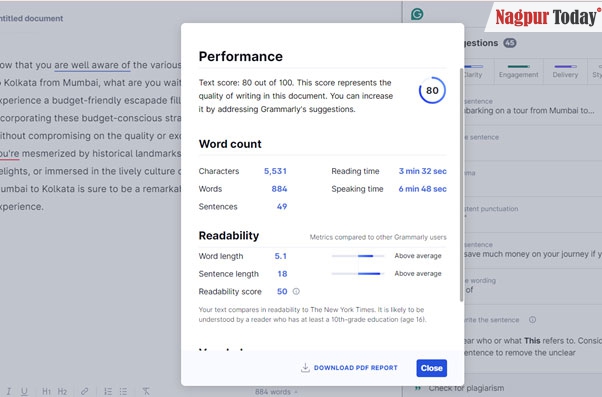Click the Performance heading

[x=241, y=56]
